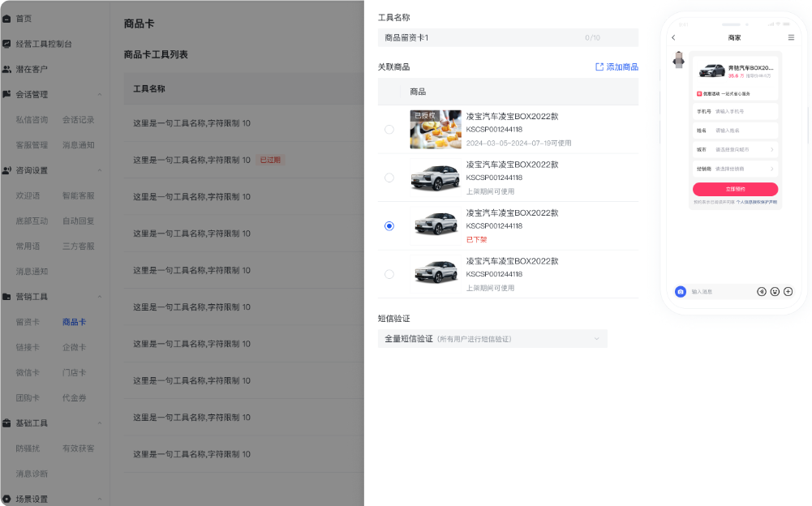This screenshot has height=506, width=812.
Task: Toggle the 场景设置 section chevron
Action: pos(100,500)
